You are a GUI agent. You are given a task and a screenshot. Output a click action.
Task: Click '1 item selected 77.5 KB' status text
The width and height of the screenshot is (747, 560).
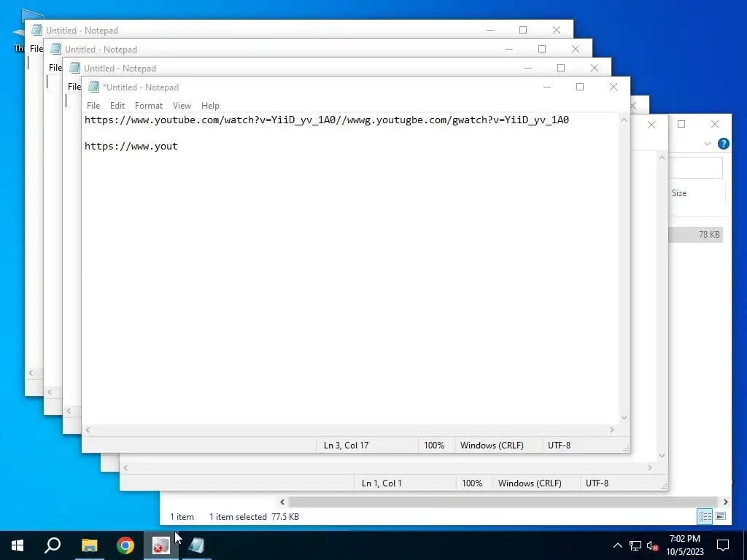click(x=254, y=517)
